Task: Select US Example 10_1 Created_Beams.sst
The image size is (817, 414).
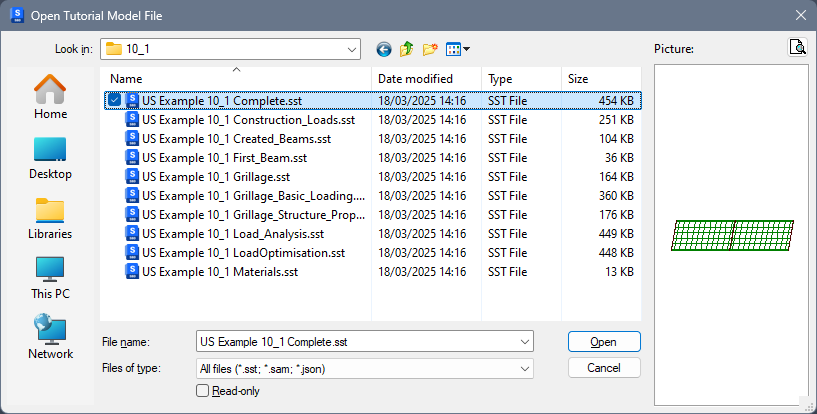Action: point(237,139)
